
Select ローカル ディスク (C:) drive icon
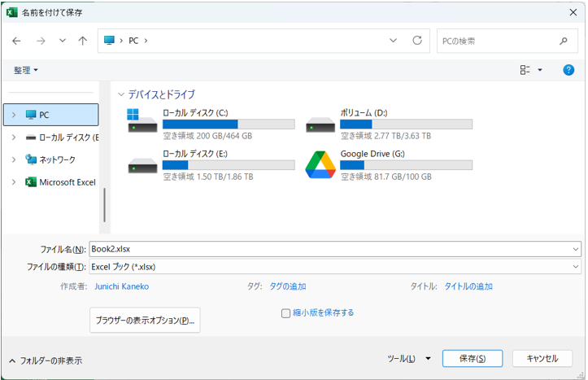click(x=142, y=120)
